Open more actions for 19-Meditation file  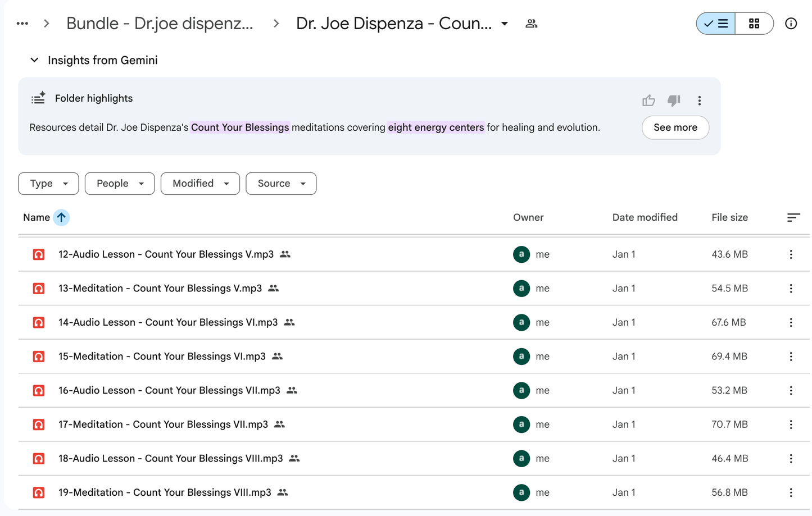pyautogui.click(x=791, y=492)
